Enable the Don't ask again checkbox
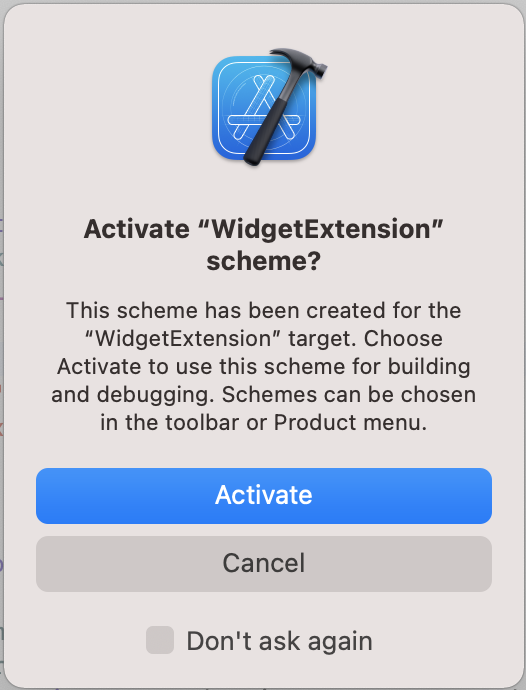 [x=160, y=640]
